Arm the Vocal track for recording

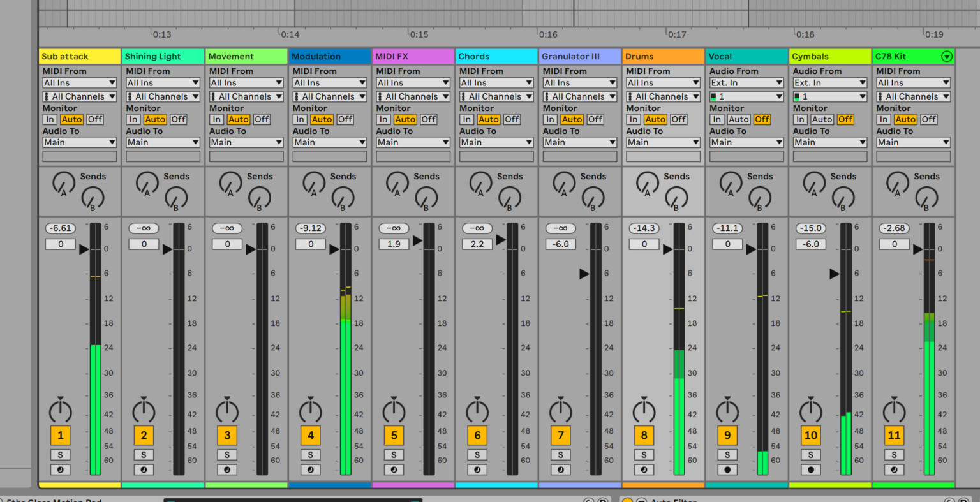tap(727, 469)
